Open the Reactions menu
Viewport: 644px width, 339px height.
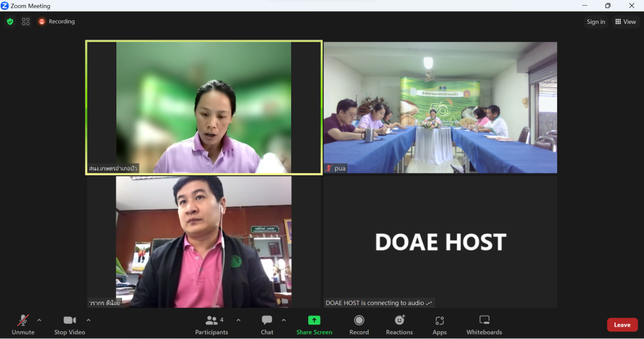click(x=399, y=325)
